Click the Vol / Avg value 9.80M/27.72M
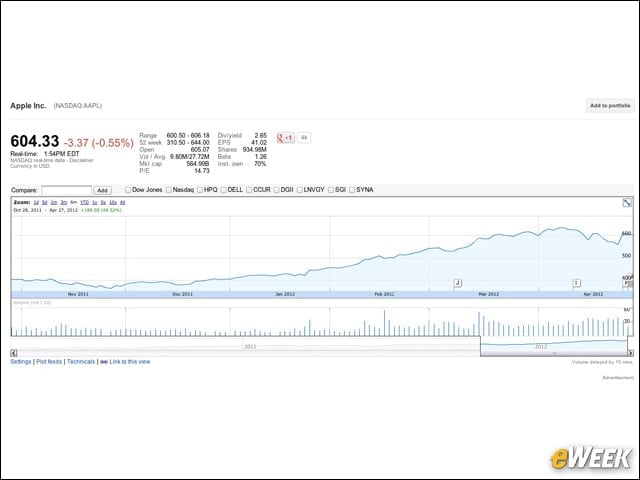This screenshot has height=480, width=640. [x=190, y=157]
